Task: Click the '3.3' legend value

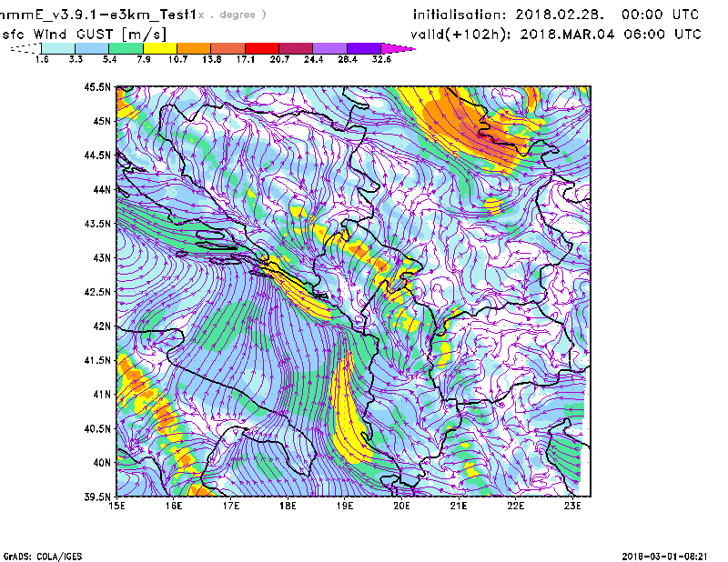Action: coord(76,59)
